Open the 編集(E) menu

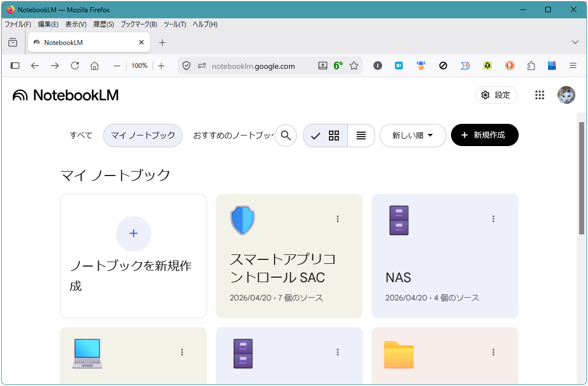pos(48,24)
